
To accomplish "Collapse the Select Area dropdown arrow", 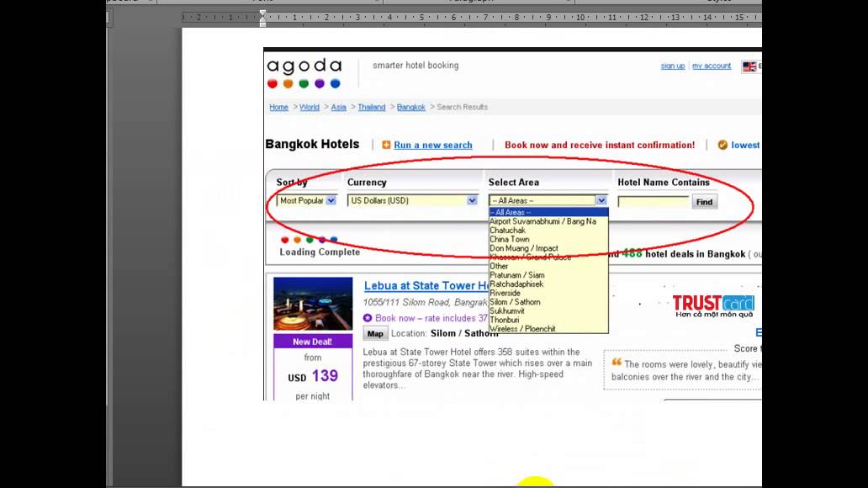I will (x=601, y=200).
